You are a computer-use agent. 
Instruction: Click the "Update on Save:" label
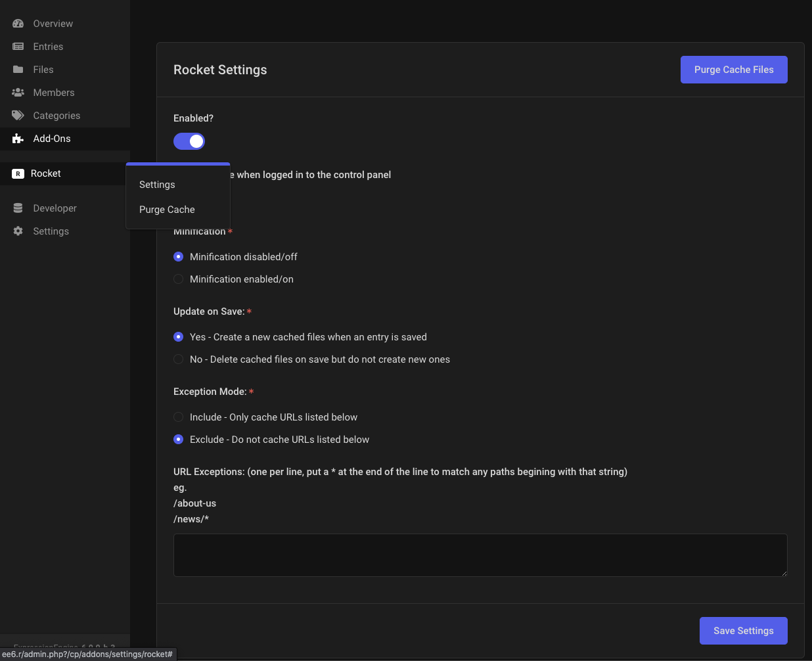tap(209, 311)
